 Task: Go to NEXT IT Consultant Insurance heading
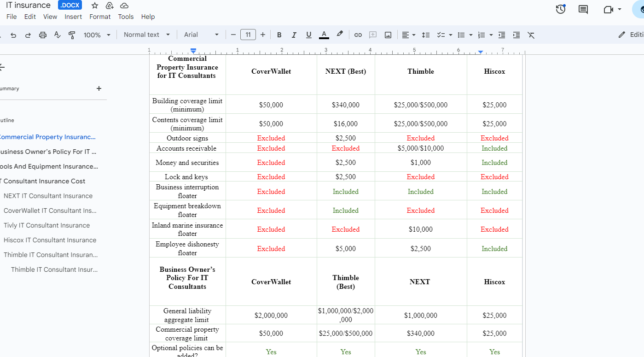(x=48, y=196)
